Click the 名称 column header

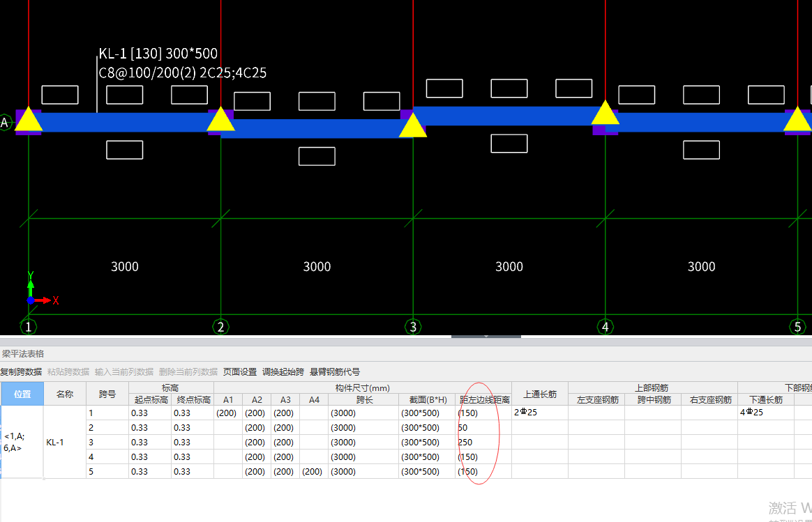pos(65,394)
